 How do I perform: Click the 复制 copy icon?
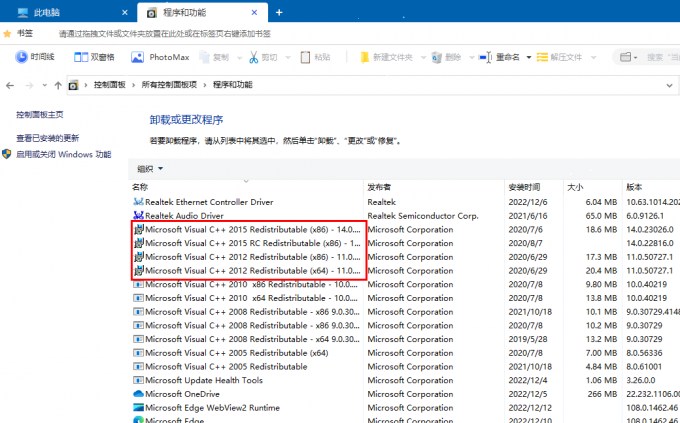click(x=204, y=57)
